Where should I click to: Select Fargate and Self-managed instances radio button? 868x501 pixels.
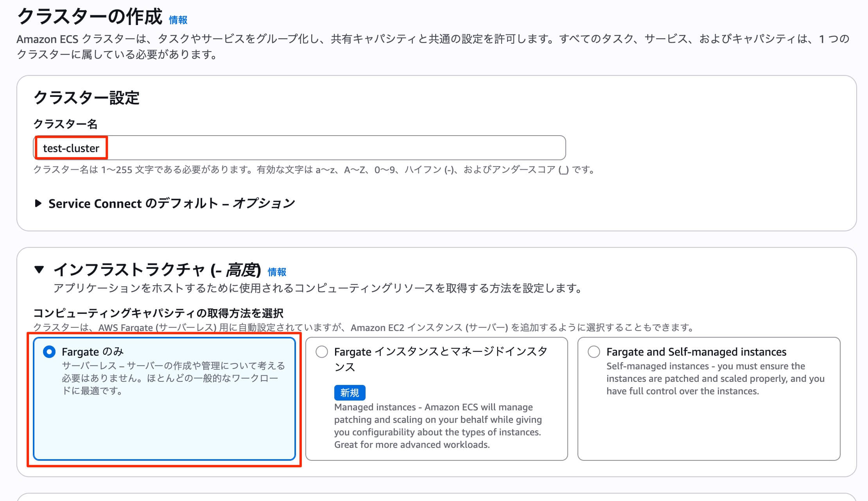tap(594, 352)
